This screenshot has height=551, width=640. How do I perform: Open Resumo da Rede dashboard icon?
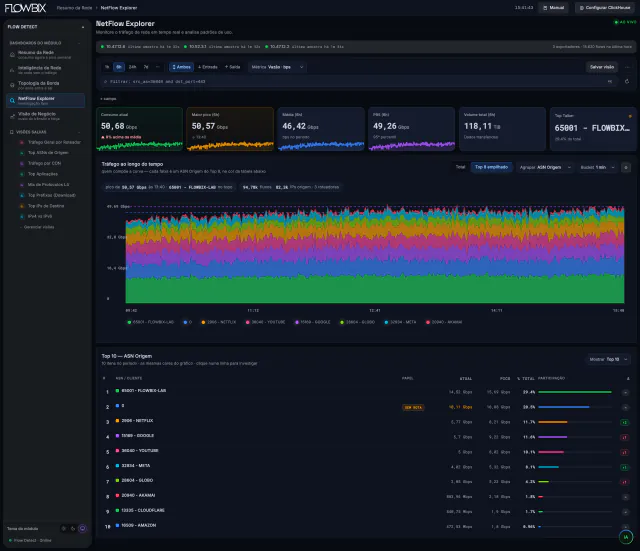click(x=12, y=54)
